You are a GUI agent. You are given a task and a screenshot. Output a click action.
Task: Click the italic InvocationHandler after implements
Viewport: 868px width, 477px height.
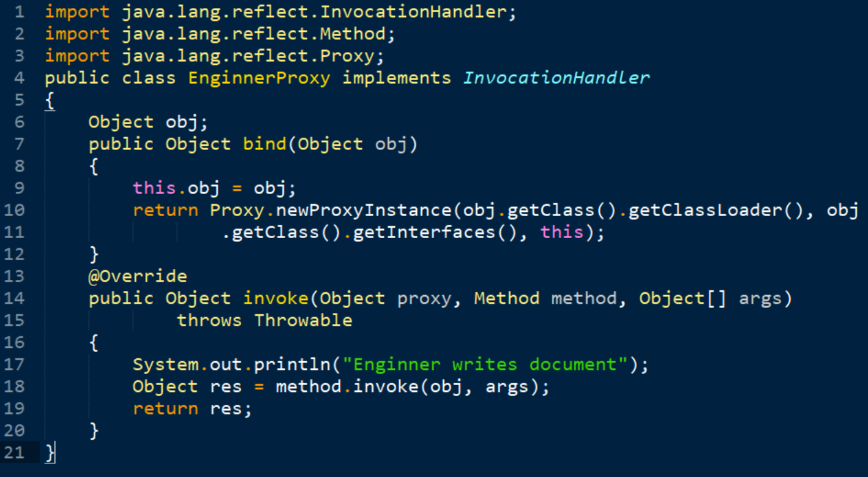pos(556,78)
